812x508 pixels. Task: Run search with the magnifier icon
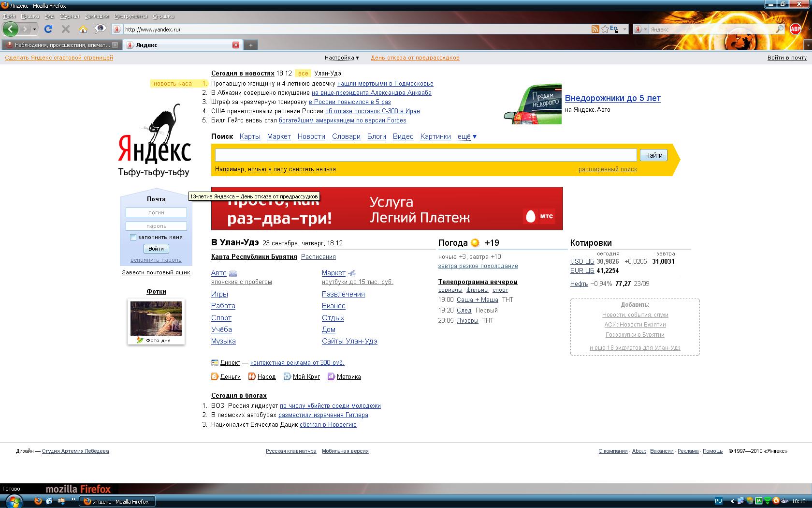[x=780, y=29]
